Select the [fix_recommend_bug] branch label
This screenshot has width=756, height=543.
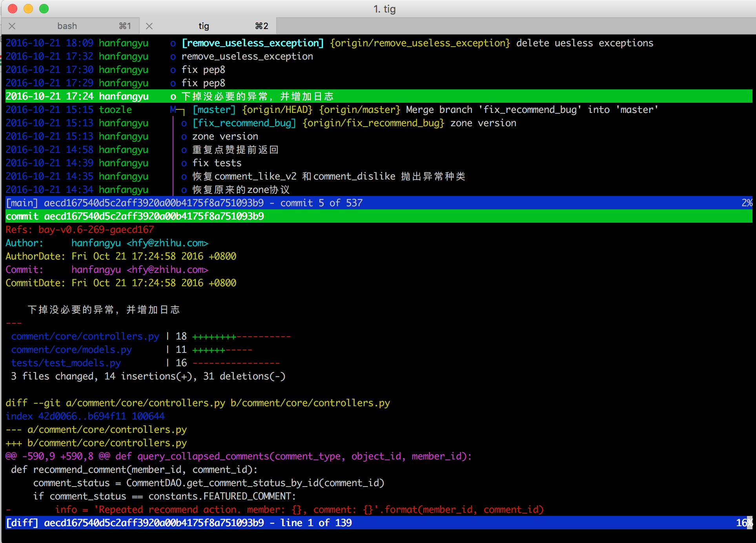pyautogui.click(x=244, y=123)
